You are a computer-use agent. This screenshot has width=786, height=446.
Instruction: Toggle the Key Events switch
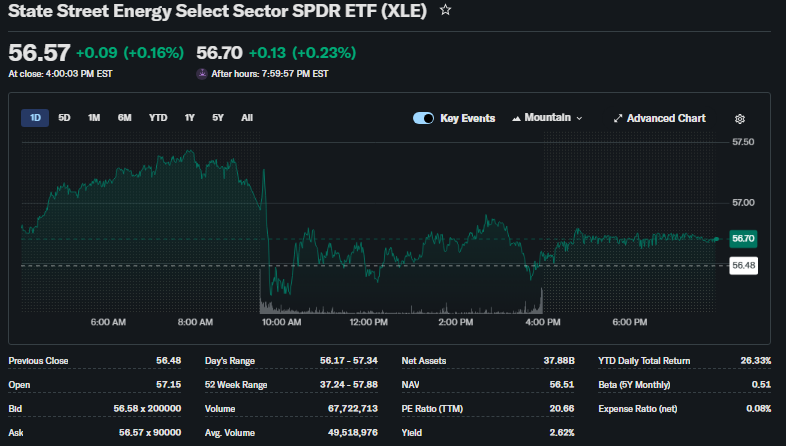point(423,118)
